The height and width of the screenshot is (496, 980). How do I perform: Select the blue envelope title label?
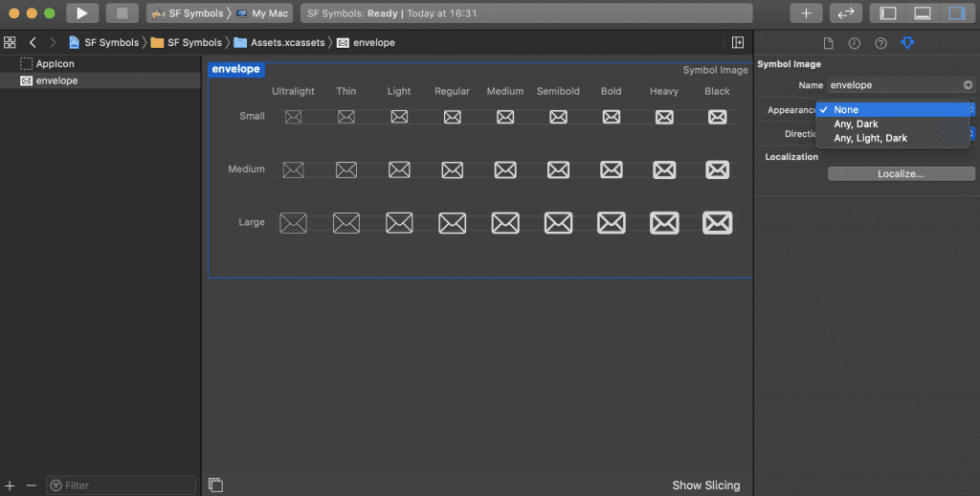pos(235,70)
